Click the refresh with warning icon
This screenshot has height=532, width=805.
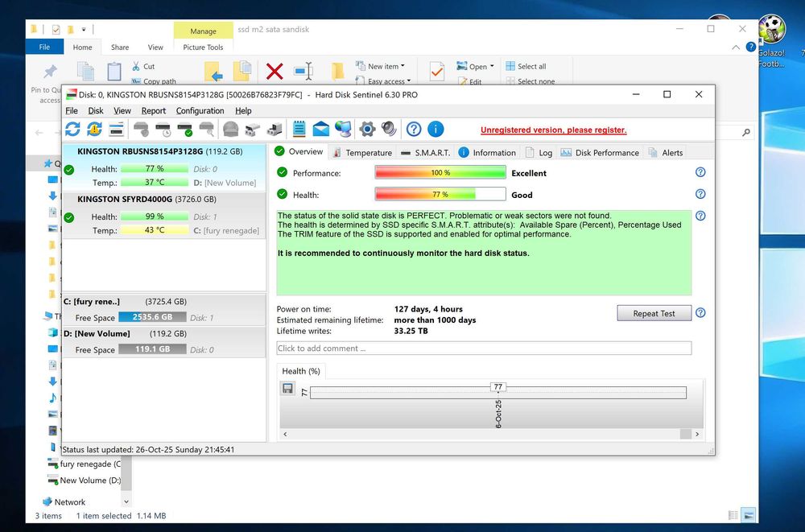(94, 129)
